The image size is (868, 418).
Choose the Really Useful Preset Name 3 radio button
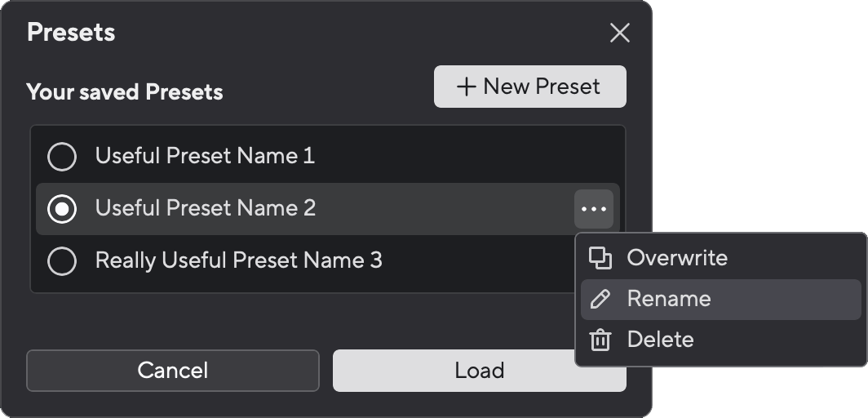click(62, 261)
